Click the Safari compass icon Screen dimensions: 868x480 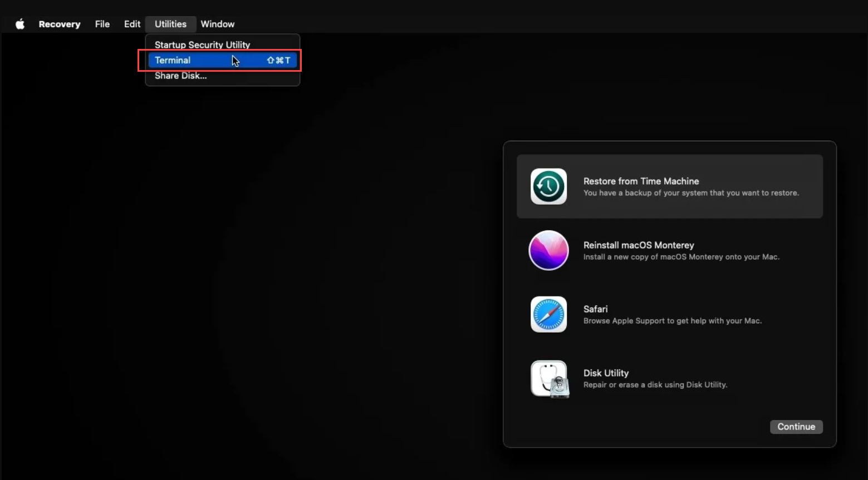[x=548, y=314]
